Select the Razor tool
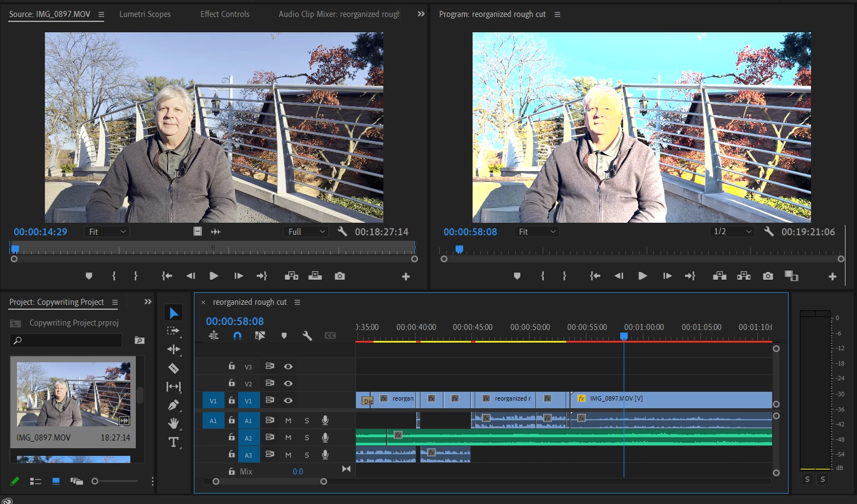The height and width of the screenshot is (504, 857). (174, 368)
